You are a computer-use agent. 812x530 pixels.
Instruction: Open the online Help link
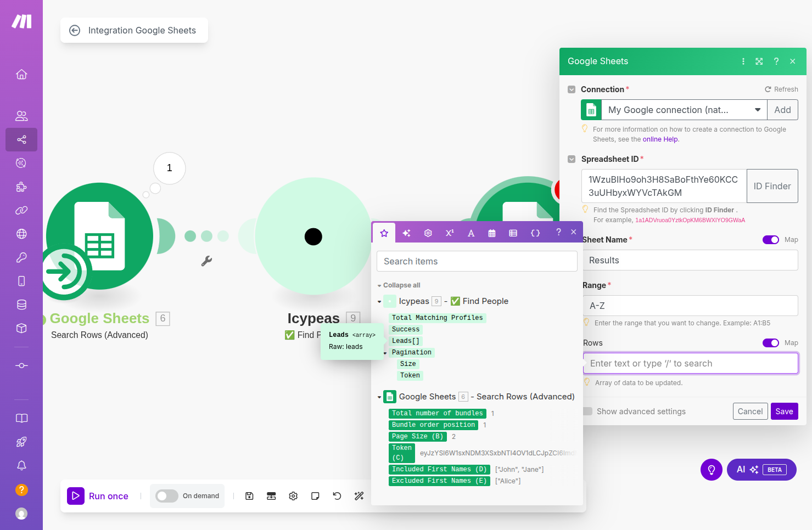(x=661, y=139)
